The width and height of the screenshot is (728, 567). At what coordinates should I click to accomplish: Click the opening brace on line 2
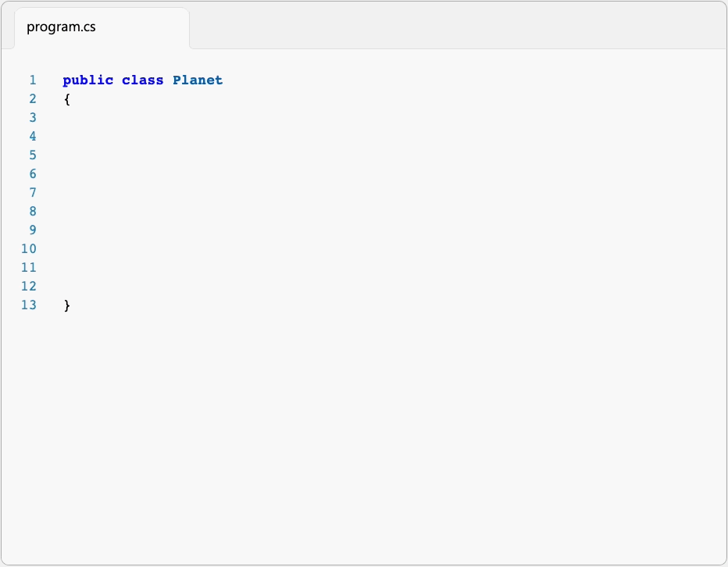tap(67, 99)
